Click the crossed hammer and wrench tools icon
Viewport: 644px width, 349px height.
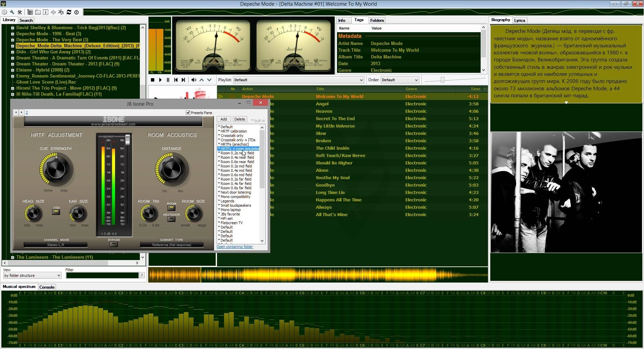pos(20,12)
